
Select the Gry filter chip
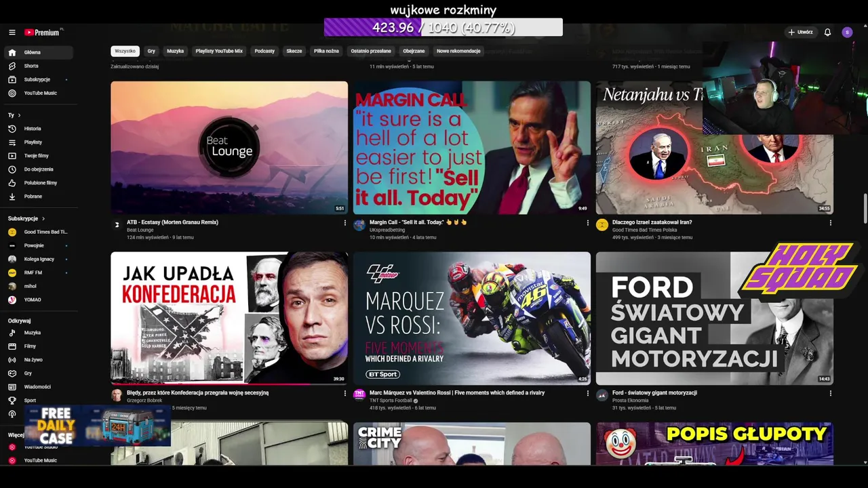click(151, 51)
